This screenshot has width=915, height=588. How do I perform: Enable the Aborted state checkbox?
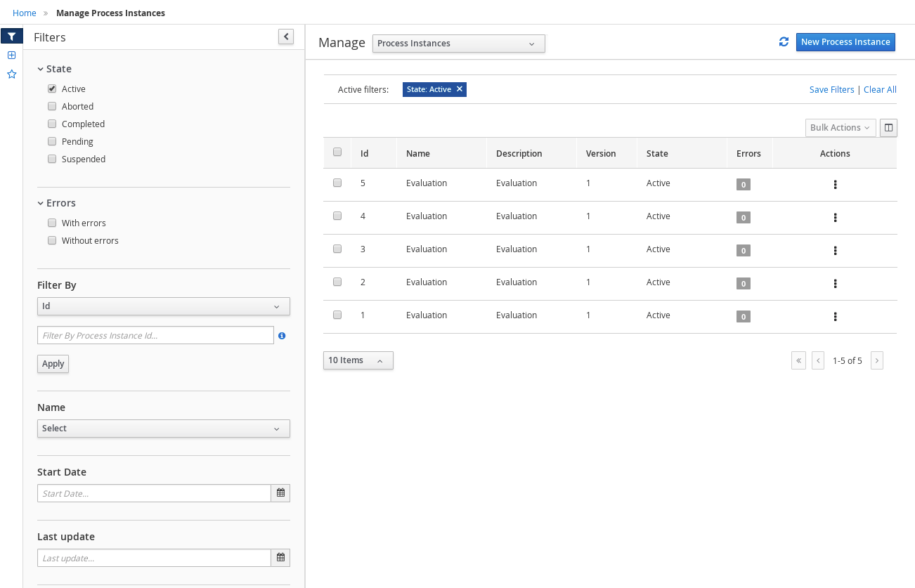(x=52, y=107)
